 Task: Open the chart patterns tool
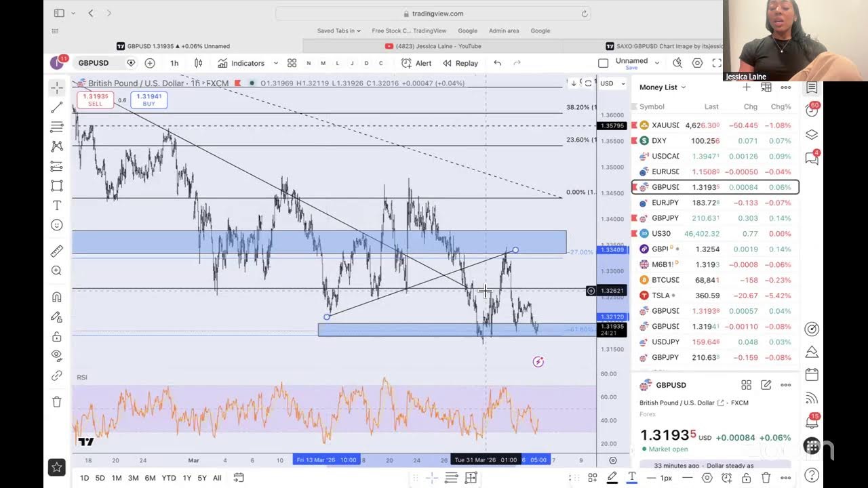point(57,146)
